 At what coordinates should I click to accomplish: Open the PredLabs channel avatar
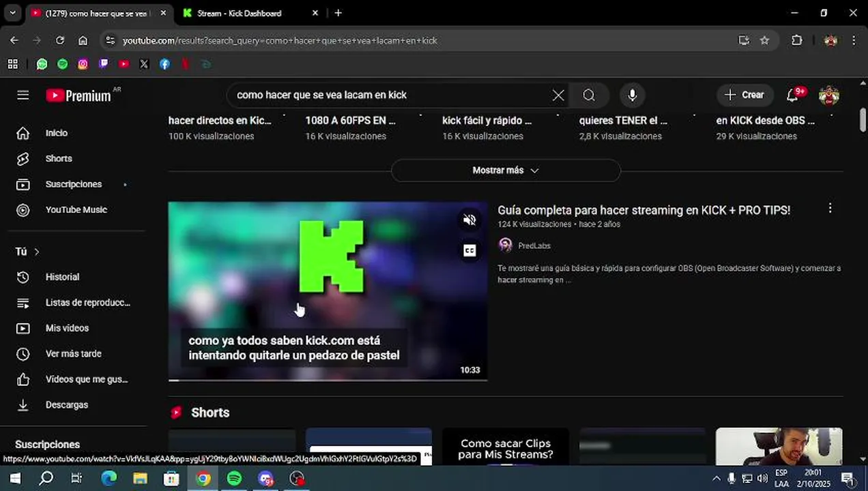point(506,245)
